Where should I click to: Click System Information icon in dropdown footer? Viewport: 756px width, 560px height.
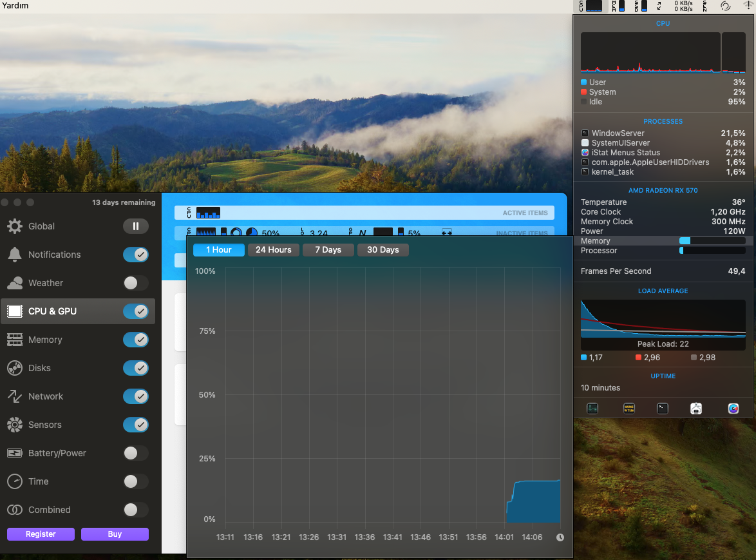click(x=696, y=408)
